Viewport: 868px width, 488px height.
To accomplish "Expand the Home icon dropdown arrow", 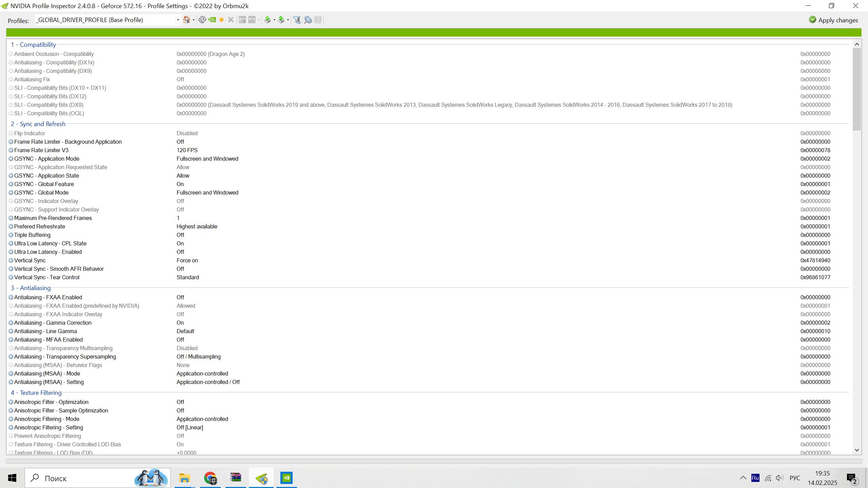I will (194, 20).
